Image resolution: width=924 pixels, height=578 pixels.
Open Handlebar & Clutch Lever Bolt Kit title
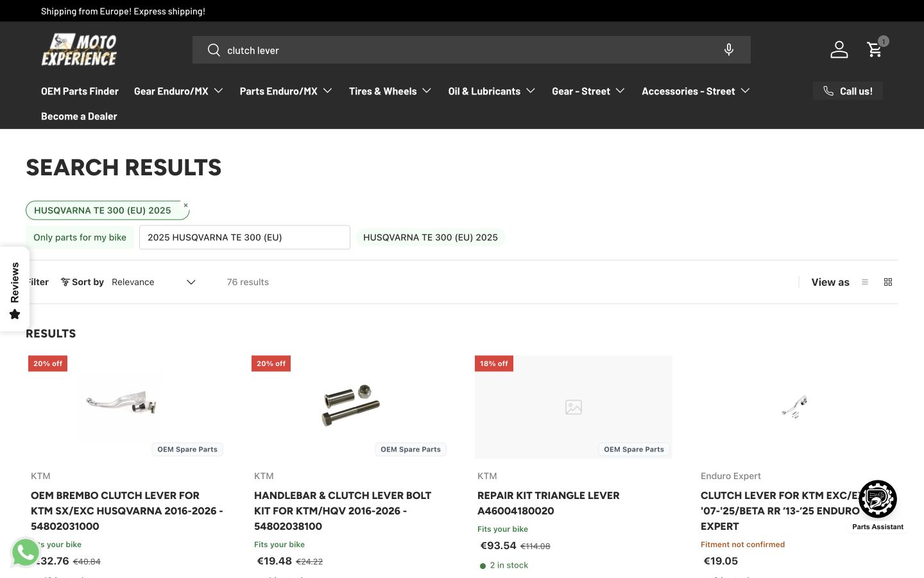pos(343,511)
